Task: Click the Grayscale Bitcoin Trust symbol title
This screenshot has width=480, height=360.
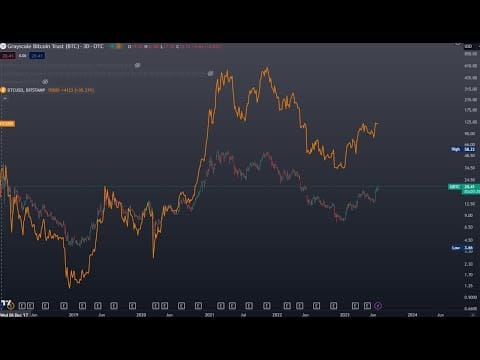Action: (x=55, y=46)
